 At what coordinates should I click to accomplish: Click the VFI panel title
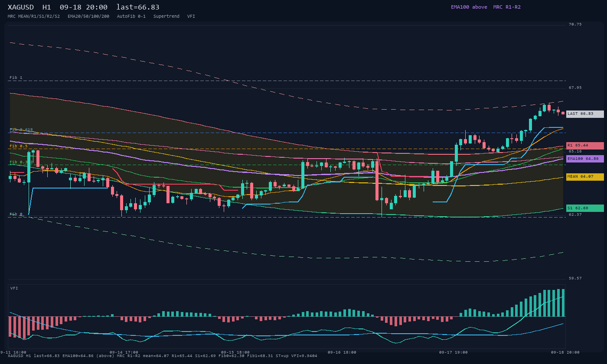14,288
